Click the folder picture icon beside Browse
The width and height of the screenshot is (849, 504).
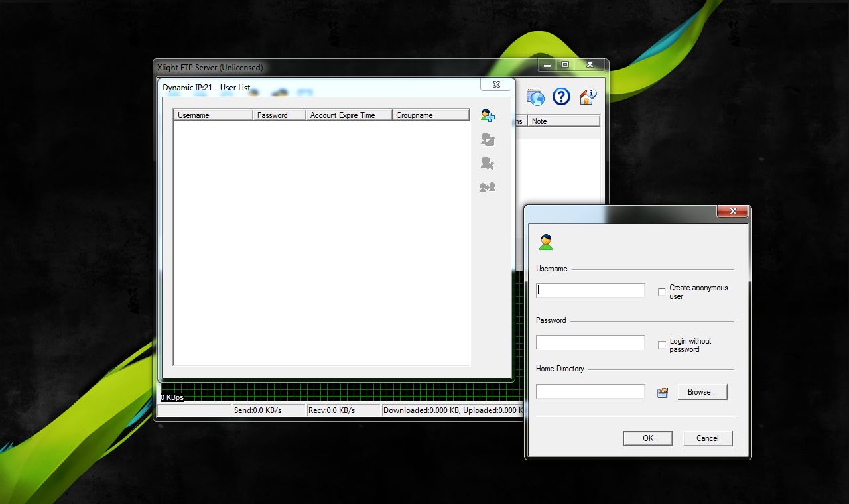tap(662, 392)
